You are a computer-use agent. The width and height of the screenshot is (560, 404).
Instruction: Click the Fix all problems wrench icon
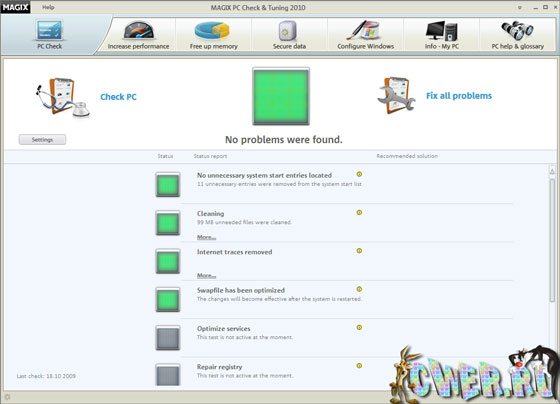coord(396,95)
